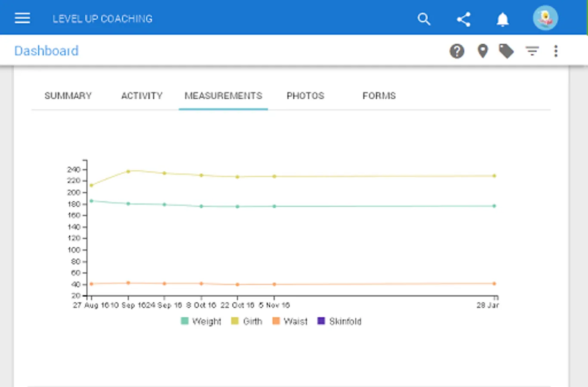Click the LEVEL UP COACHING app title
588x387 pixels.
102,19
